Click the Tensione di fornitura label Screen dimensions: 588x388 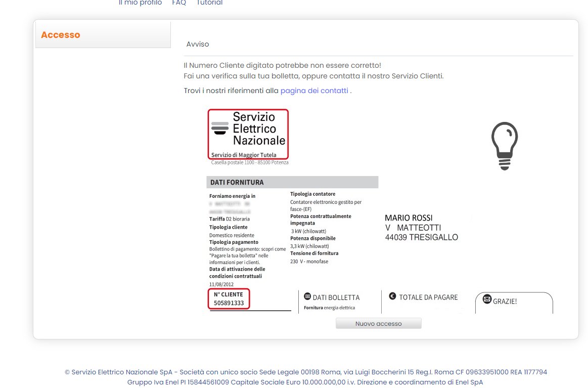coord(314,253)
